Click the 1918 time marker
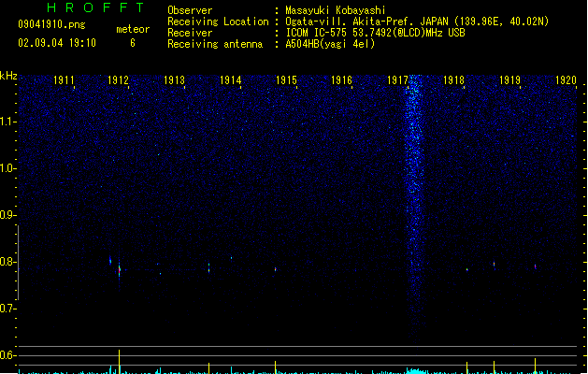 point(453,80)
